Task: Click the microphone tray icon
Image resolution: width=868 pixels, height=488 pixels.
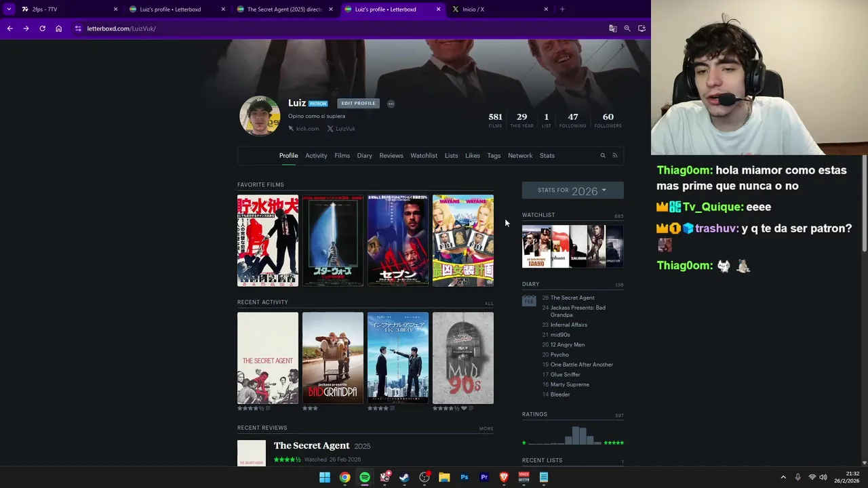Action: point(797,477)
